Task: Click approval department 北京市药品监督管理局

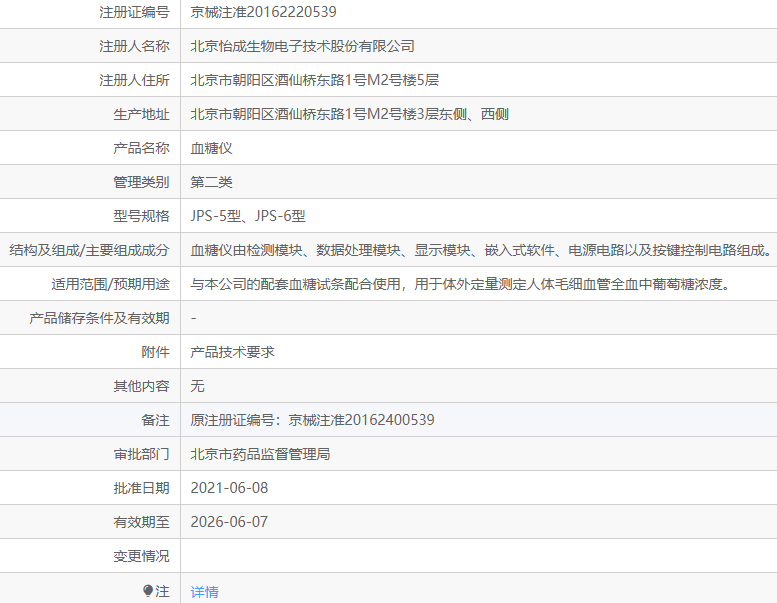Action: coord(260,454)
